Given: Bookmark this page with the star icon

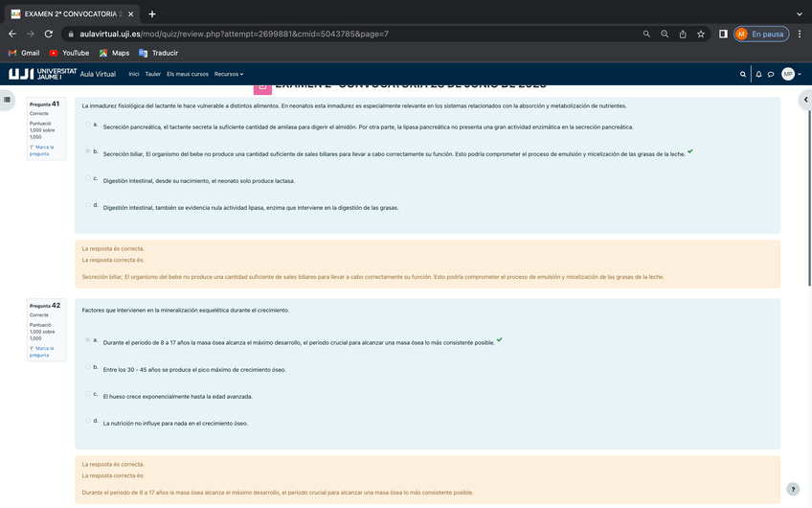Looking at the screenshot, I should pos(701,34).
